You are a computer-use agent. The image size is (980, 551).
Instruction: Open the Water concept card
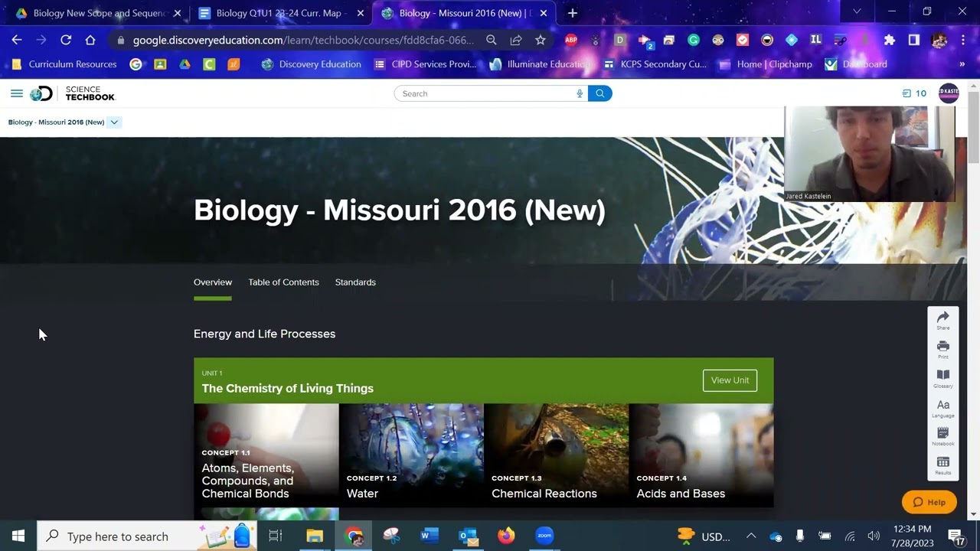[411, 455]
